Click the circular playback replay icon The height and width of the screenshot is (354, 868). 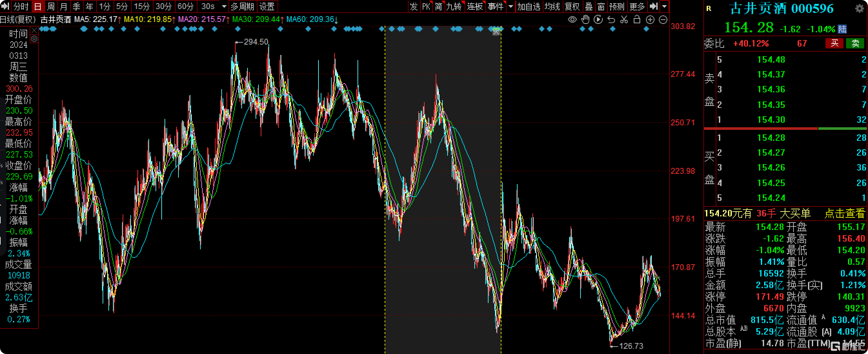click(598, 20)
